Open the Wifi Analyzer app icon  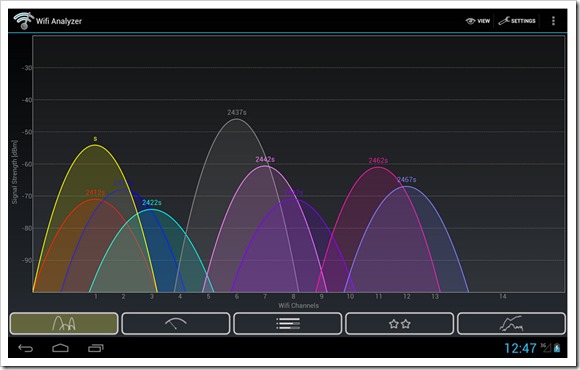tap(23, 21)
